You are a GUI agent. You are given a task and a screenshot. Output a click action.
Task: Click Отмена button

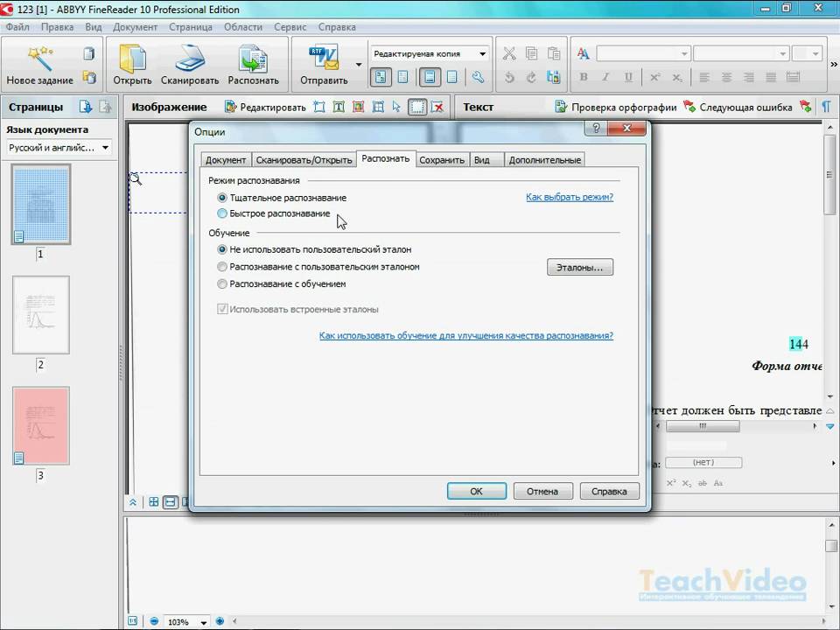(x=542, y=491)
